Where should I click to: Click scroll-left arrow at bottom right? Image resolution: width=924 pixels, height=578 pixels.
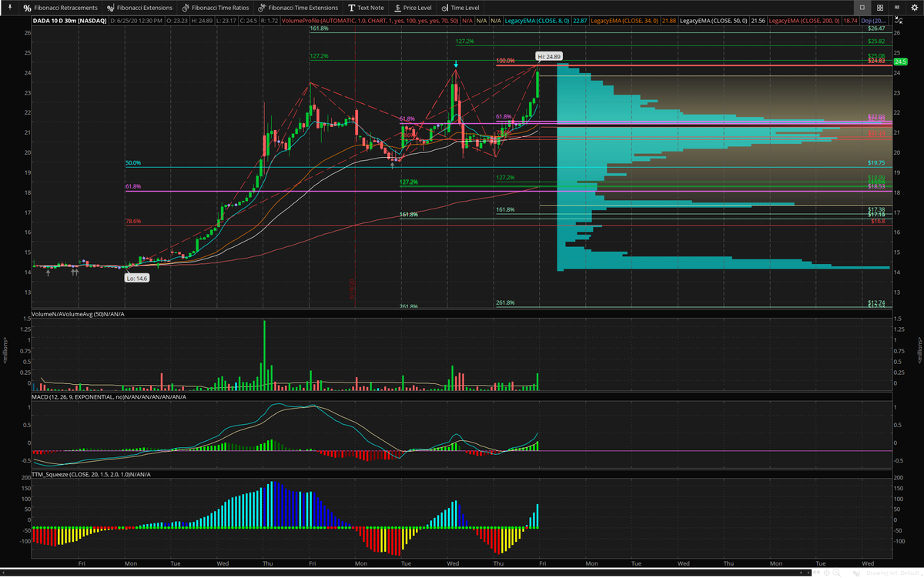tap(801, 573)
